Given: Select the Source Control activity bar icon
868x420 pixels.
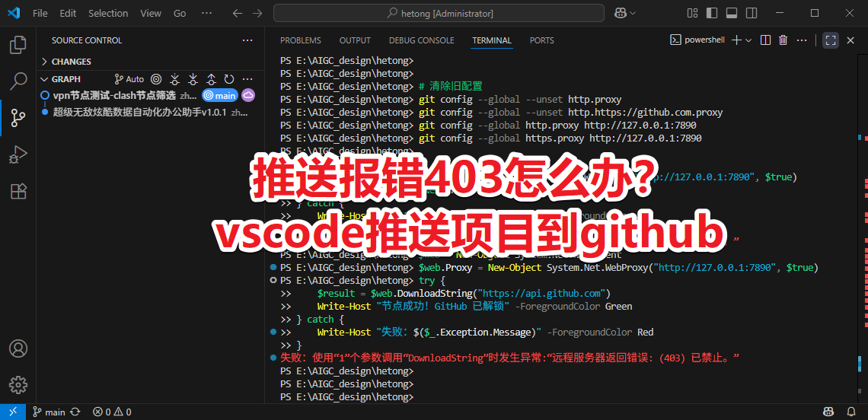Looking at the screenshot, I should click(x=18, y=118).
